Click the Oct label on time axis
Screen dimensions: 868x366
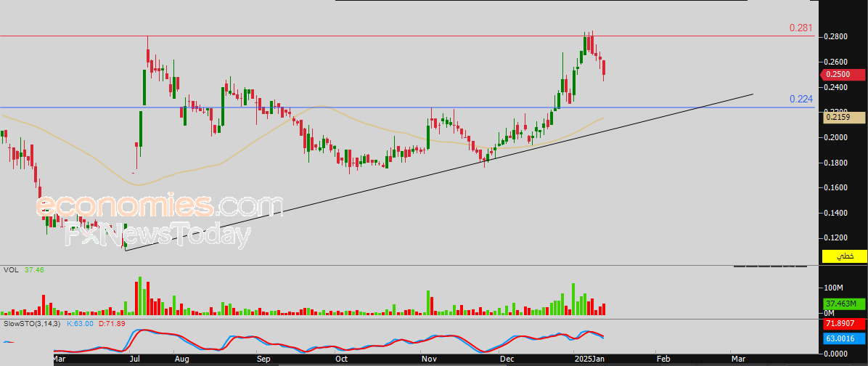coord(342,359)
